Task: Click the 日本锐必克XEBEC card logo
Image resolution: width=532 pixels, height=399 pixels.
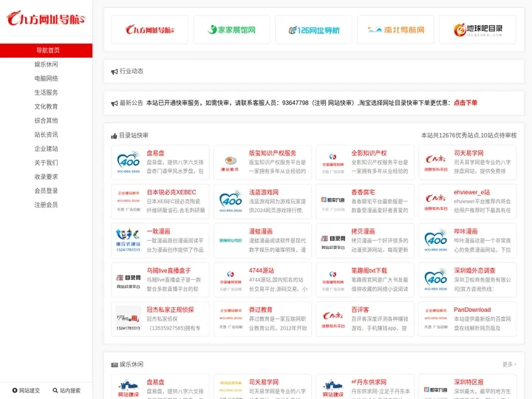Action: point(129,201)
